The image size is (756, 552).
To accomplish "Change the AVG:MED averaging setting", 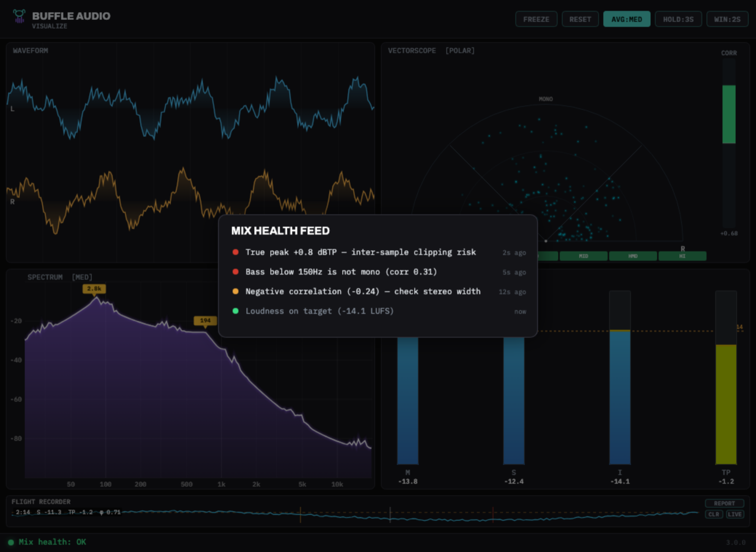I will 627,19.
